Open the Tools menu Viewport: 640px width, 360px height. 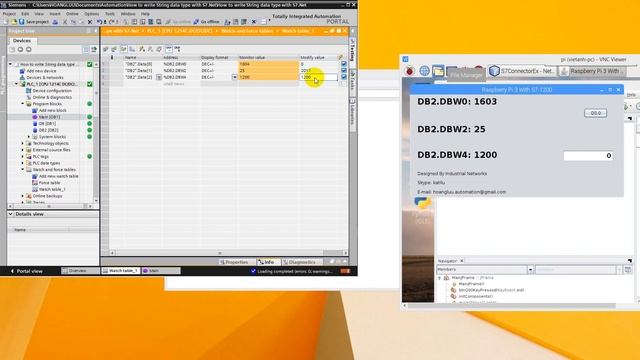click(110, 14)
